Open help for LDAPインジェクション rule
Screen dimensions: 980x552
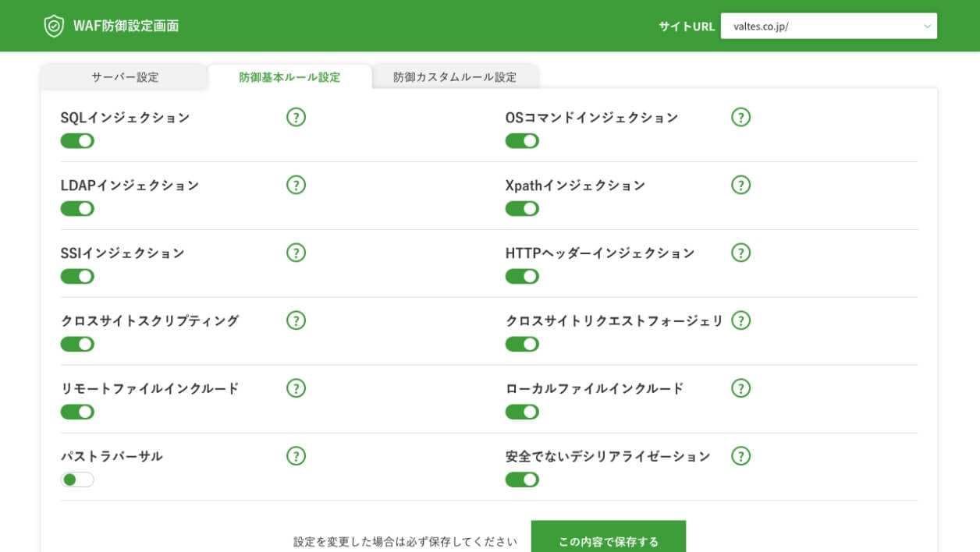(296, 185)
